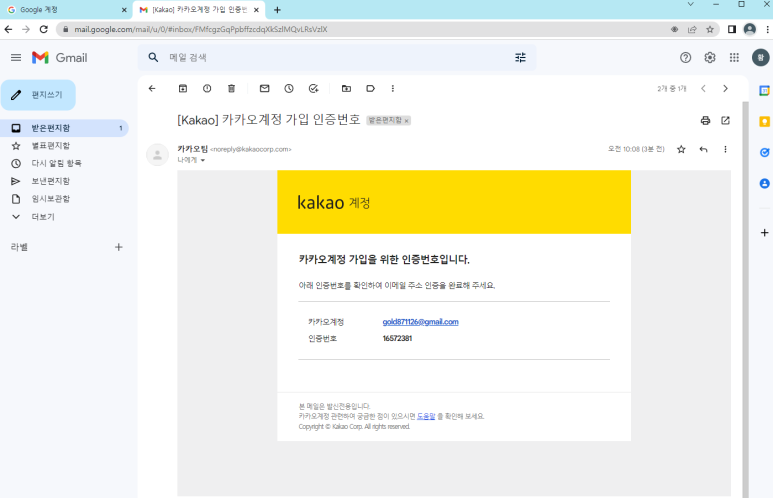This screenshot has height=498, width=773.
Task: Mark email as unread
Action: tap(265, 89)
